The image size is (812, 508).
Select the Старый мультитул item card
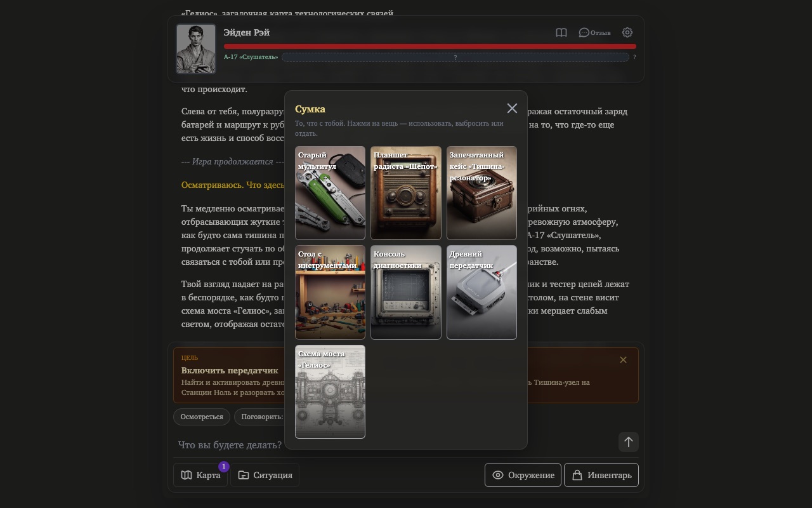tap(330, 193)
